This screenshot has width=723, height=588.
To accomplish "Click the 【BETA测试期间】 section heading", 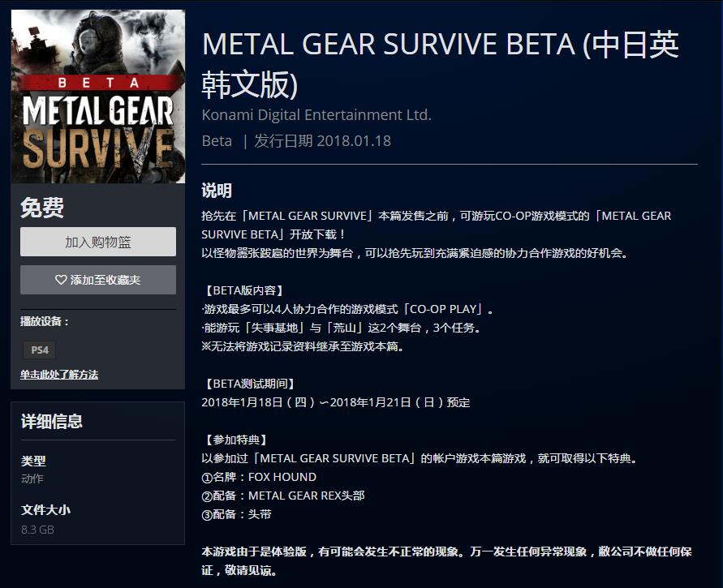I will pyautogui.click(x=251, y=384).
